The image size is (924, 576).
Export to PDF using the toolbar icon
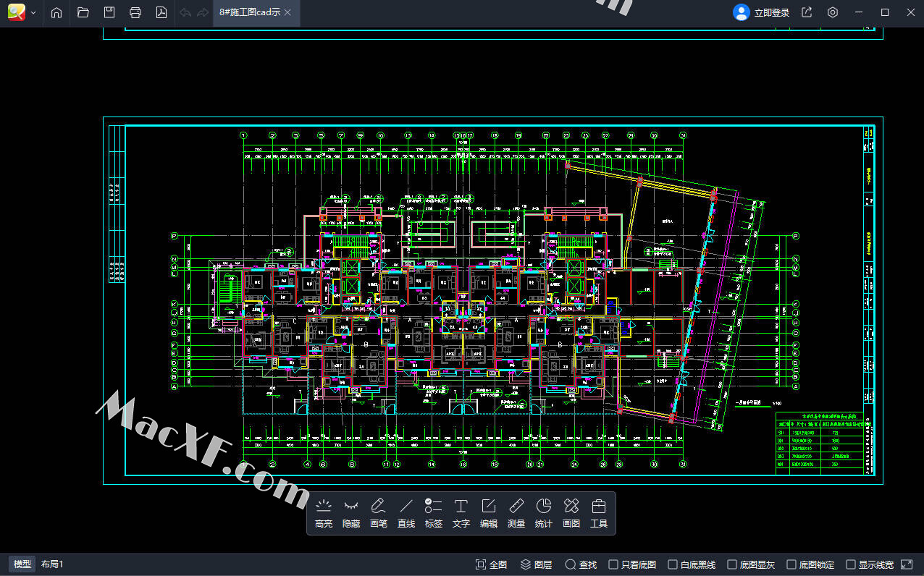161,13
